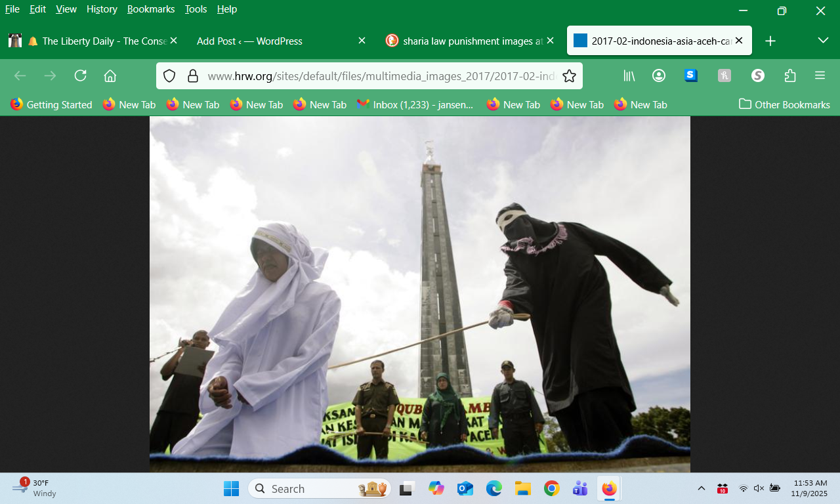The height and width of the screenshot is (504, 840).
Task: Open the History menu
Action: click(102, 9)
